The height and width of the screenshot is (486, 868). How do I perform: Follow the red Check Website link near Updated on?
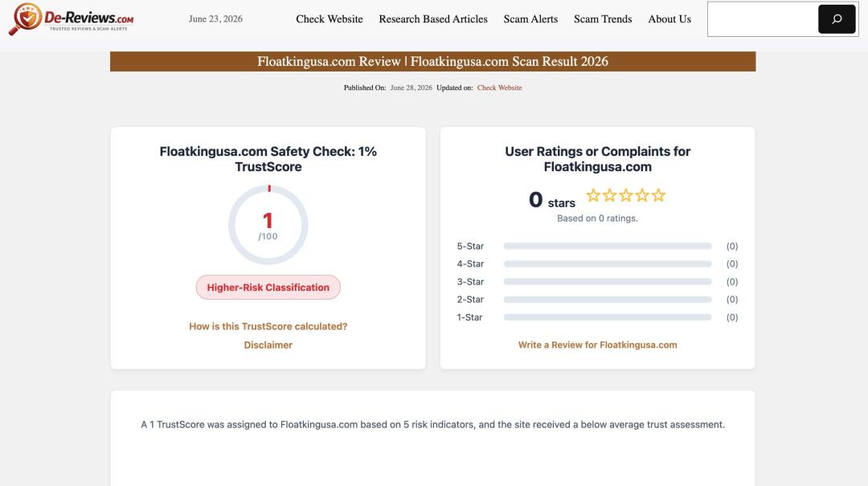tap(499, 88)
